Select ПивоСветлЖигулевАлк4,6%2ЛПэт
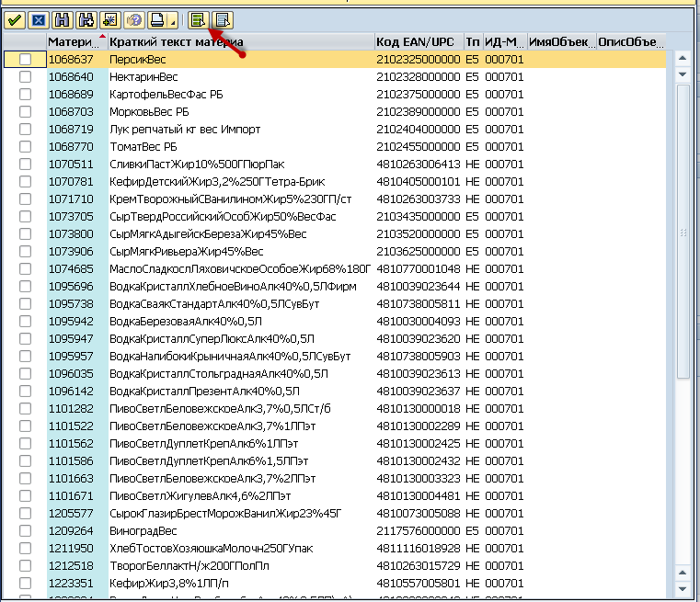Screen dimensions: 700x602 201,496
